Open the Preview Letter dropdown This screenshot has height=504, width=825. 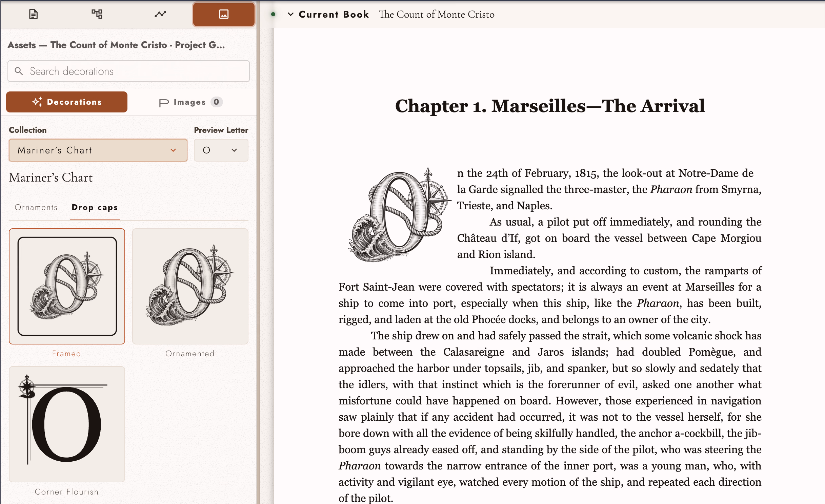click(x=221, y=150)
